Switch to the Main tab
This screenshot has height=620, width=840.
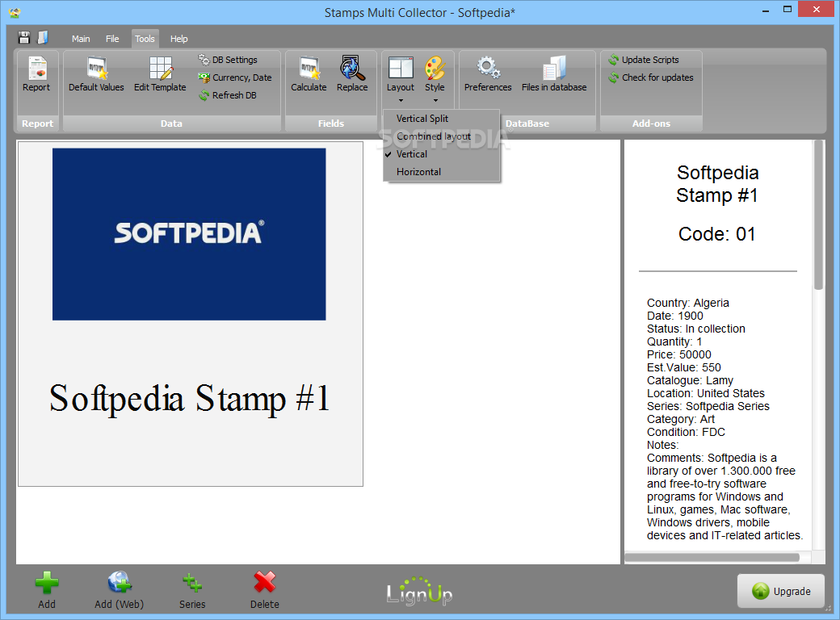coord(81,39)
